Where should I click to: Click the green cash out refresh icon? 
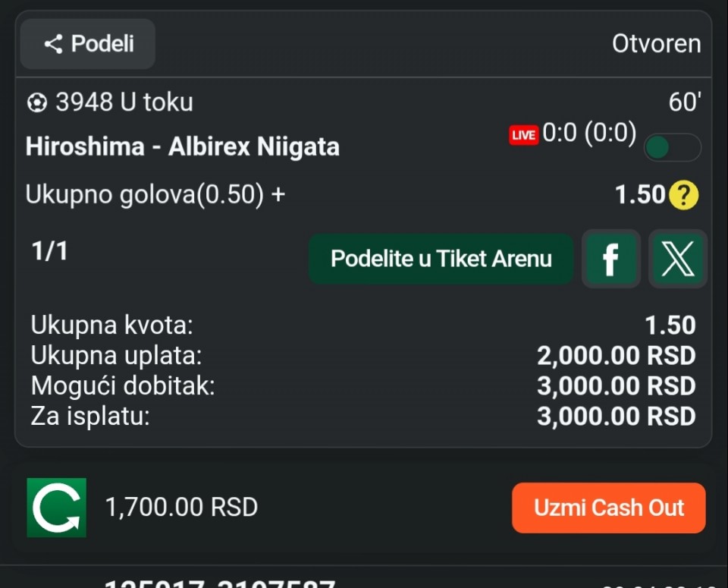[57, 508]
